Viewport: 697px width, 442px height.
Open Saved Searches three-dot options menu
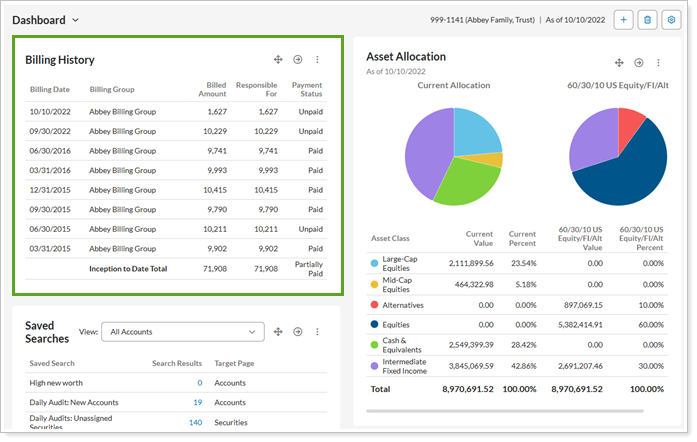318,332
